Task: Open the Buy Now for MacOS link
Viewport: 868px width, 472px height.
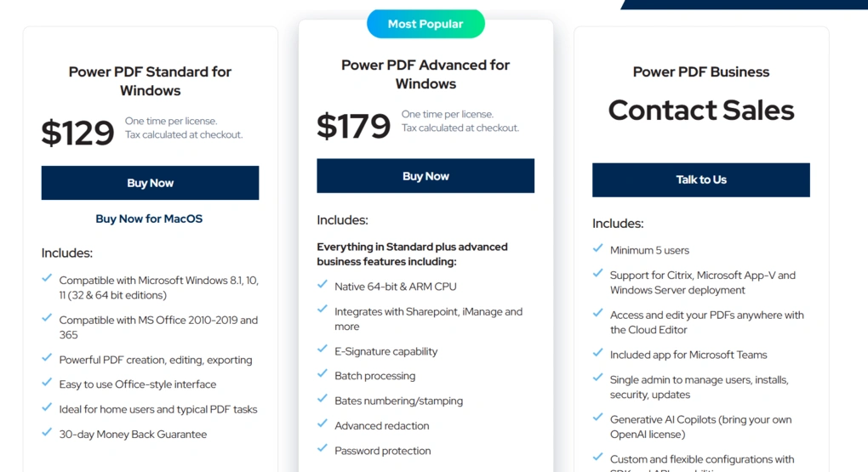Action: [149, 219]
